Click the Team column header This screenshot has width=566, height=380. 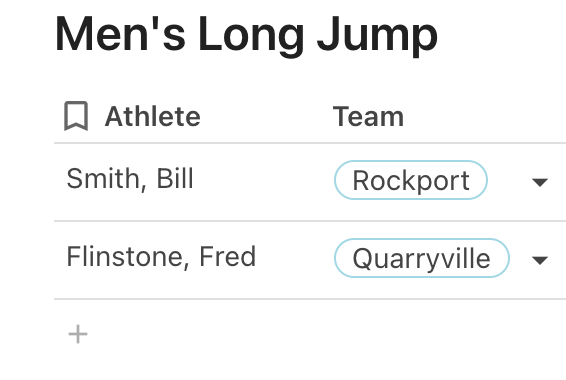pyautogui.click(x=368, y=117)
